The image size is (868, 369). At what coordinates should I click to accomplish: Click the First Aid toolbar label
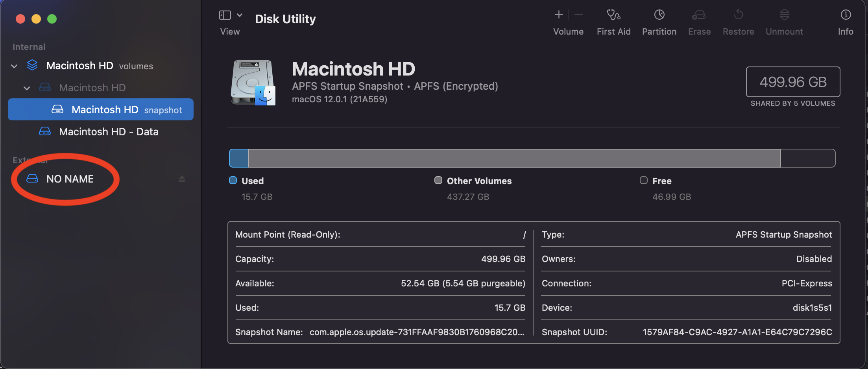613,31
